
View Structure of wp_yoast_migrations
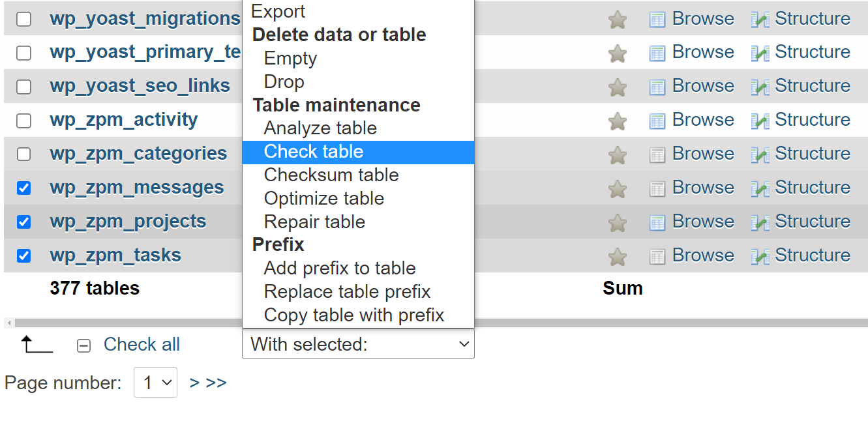click(812, 18)
